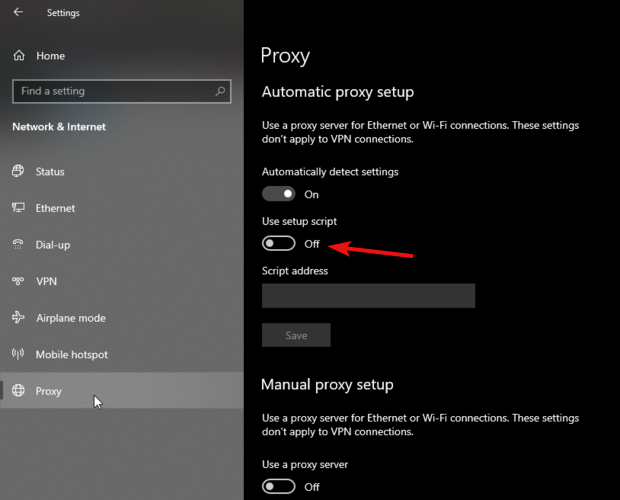Image resolution: width=620 pixels, height=500 pixels.
Task: Click the Mobile hotspot icon
Action: point(18,354)
